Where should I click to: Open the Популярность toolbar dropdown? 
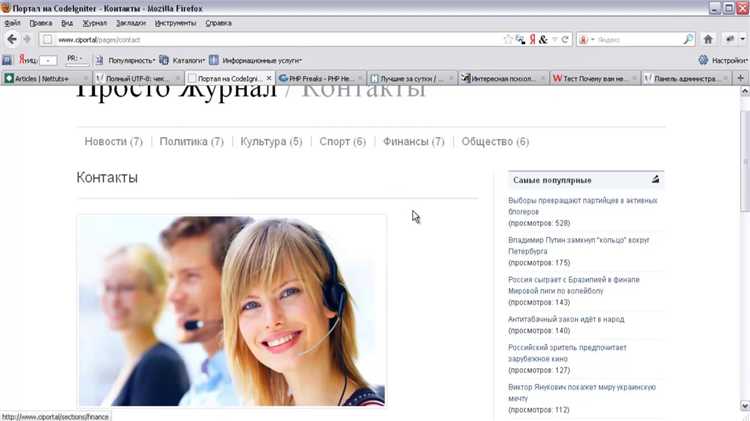pos(126,60)
